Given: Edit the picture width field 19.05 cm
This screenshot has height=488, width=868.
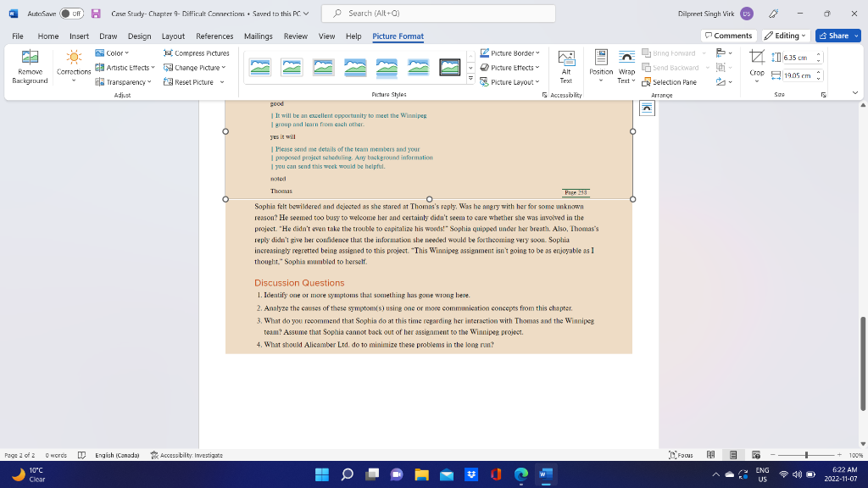Looking at the screenshot, I should (x=798, y=75).
